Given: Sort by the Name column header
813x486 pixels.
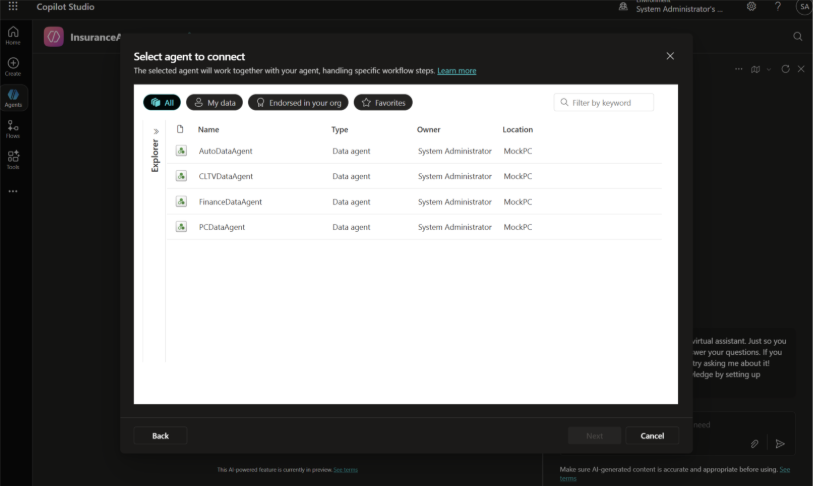Looking at the screenshot, I should pos(208,129).
